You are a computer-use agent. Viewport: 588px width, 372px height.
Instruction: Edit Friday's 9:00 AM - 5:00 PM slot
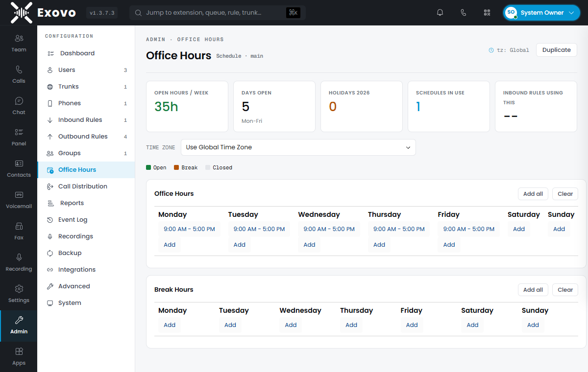tap(469, 229)
